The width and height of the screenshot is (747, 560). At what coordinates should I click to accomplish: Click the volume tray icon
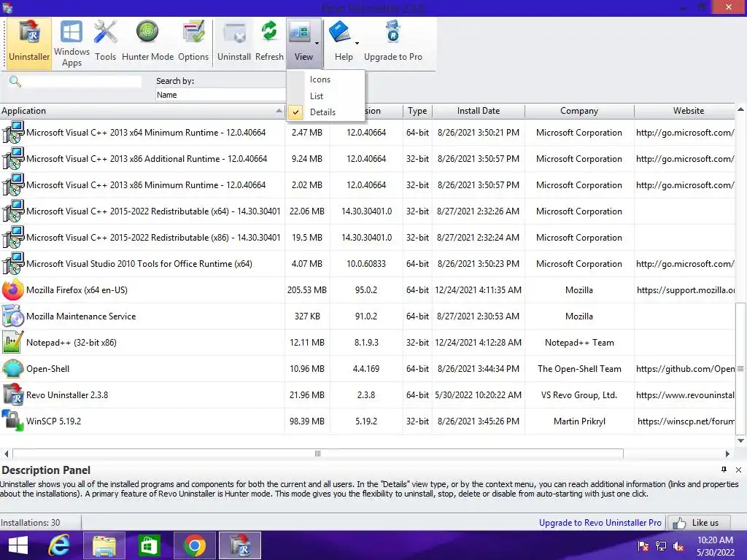[x=678, y=546]
